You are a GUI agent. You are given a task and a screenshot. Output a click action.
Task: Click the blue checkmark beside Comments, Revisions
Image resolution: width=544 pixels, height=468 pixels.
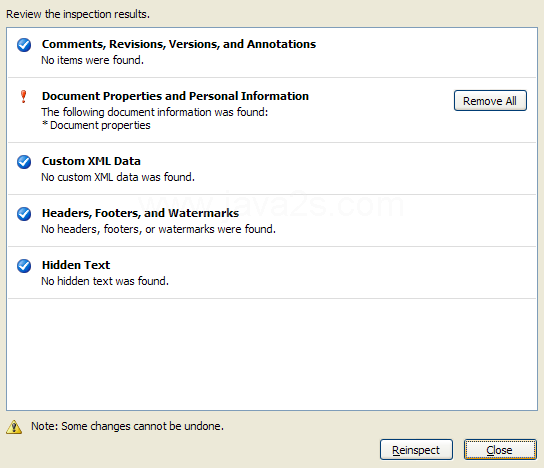(24, 45)
